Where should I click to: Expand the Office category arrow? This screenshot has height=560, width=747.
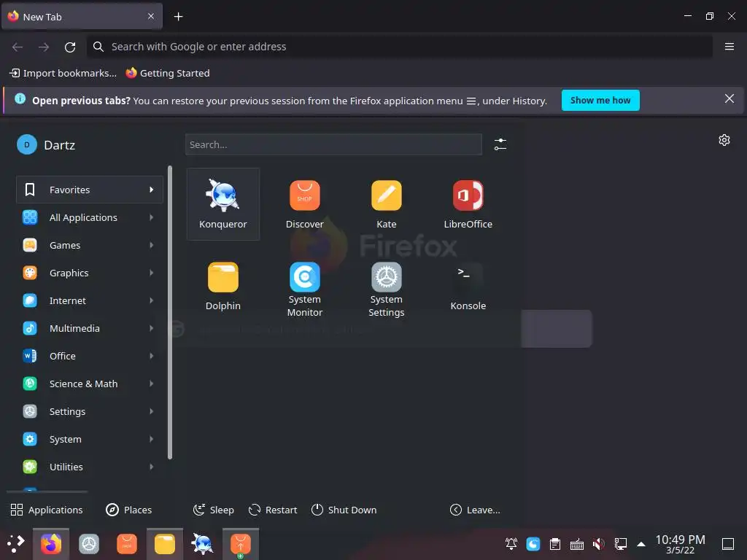[x=152, y=356]
